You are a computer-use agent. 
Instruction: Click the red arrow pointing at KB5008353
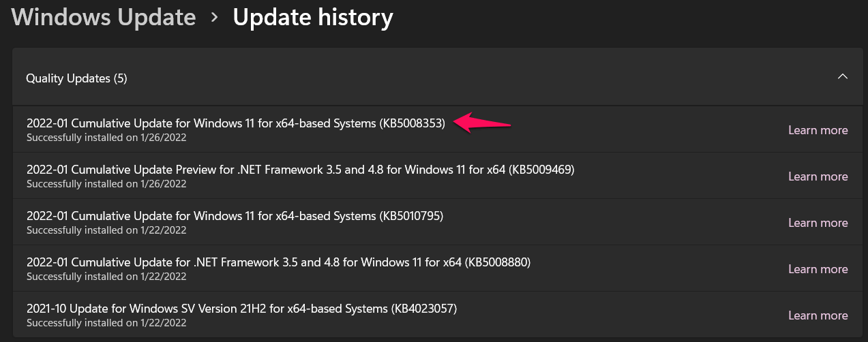(483, 123)
